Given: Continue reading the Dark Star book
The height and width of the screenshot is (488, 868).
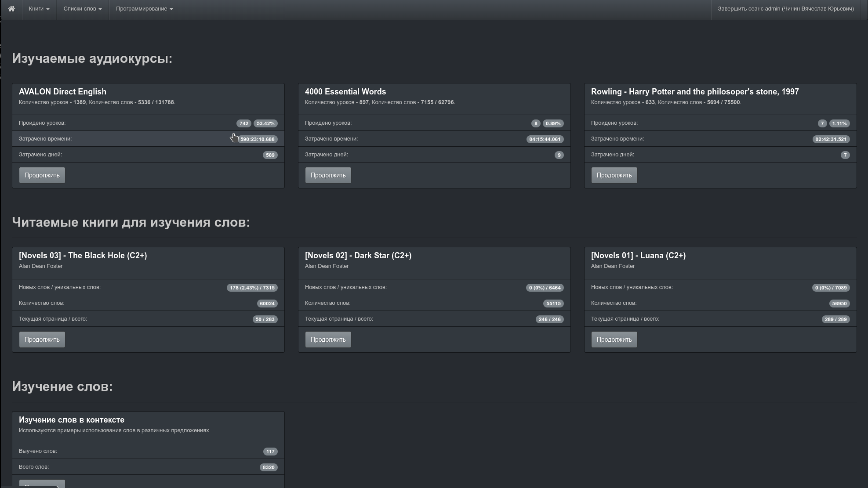Looking at the screenshot, I should [x=328, y=340].
